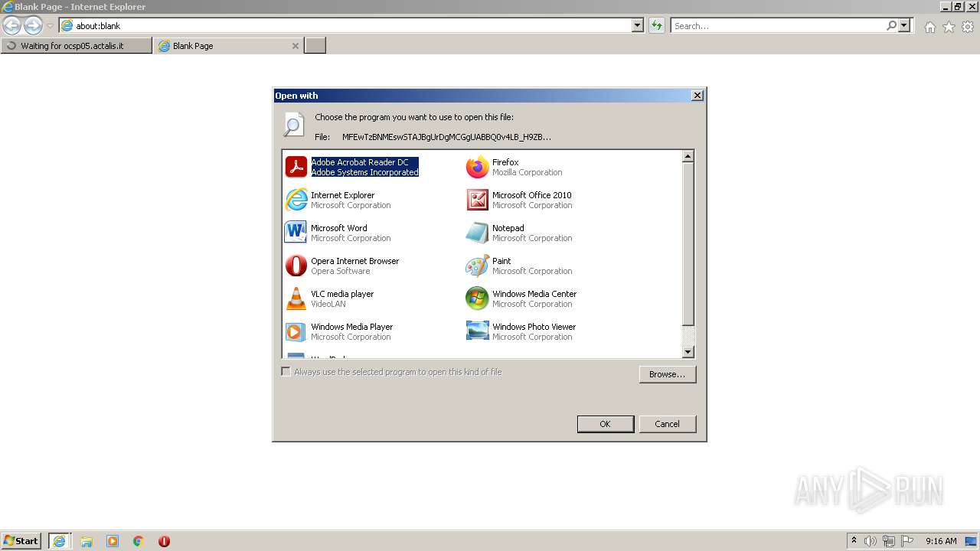Select the VLC media player cone icon

click(296, 298)
